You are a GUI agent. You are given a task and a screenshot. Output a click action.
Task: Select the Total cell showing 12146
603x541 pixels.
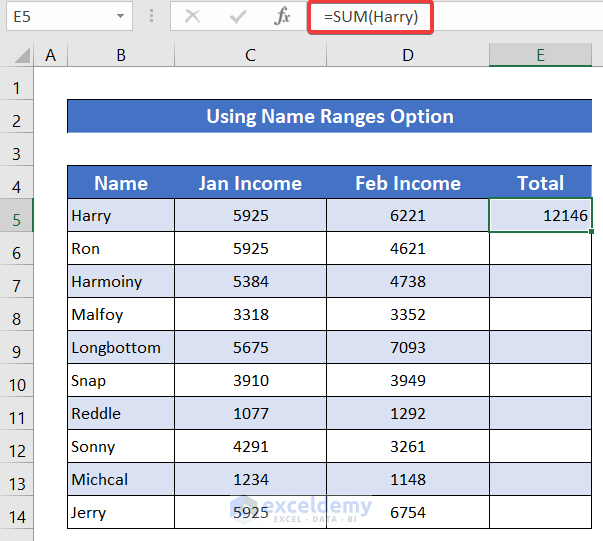coord(540,215)
